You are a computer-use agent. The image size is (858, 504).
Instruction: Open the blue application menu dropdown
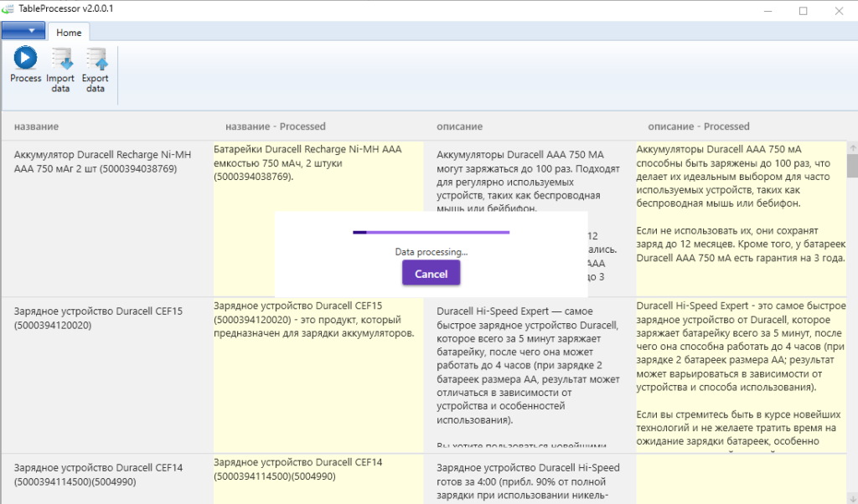[x=23, y=31]
